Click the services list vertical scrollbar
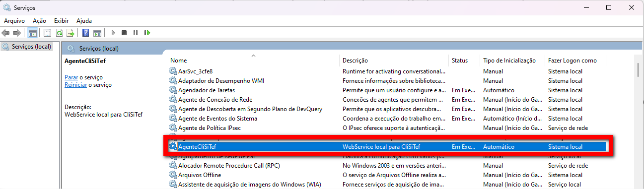This screenshot has height=189, width=644. click(638, 122)
